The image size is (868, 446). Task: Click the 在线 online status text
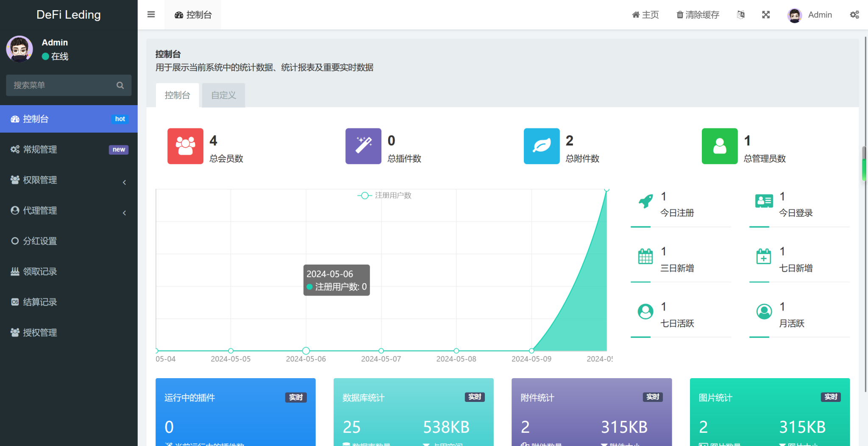[60, 56]
